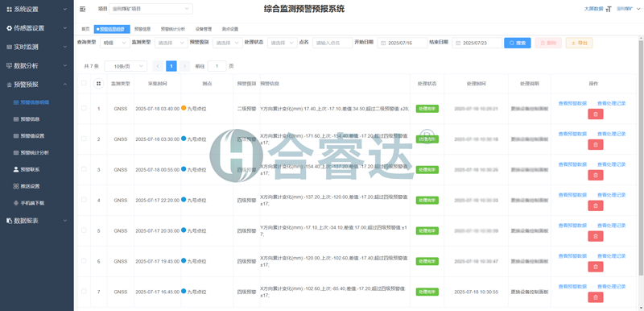Open the 监测类型 dropdown
644x311 pixels.
click(x=171, y=43)
